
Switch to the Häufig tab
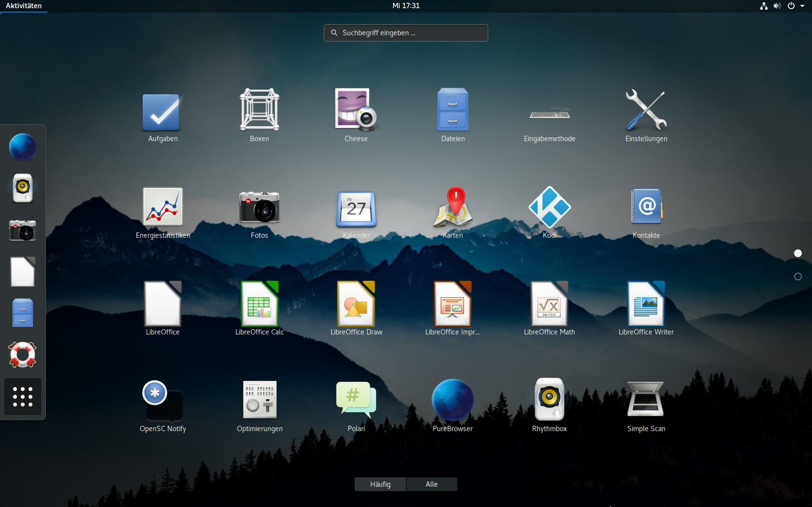pyautogui.click(x=380, y=484)
